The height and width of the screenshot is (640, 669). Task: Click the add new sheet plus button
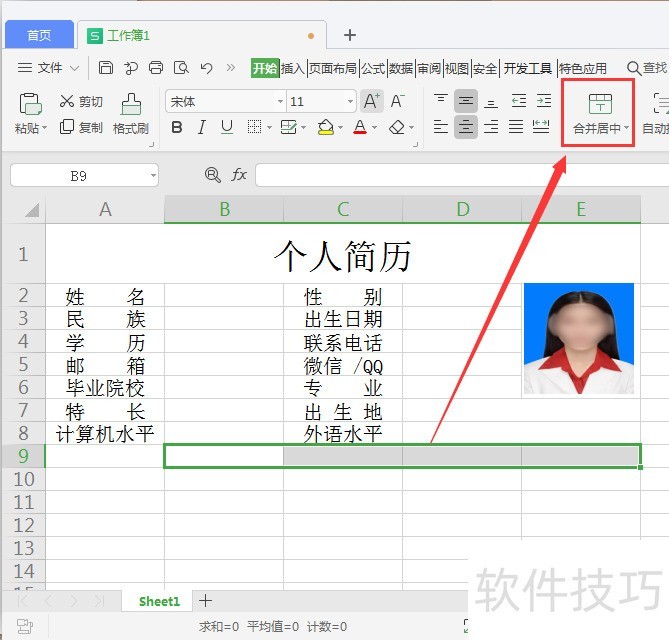205,600
